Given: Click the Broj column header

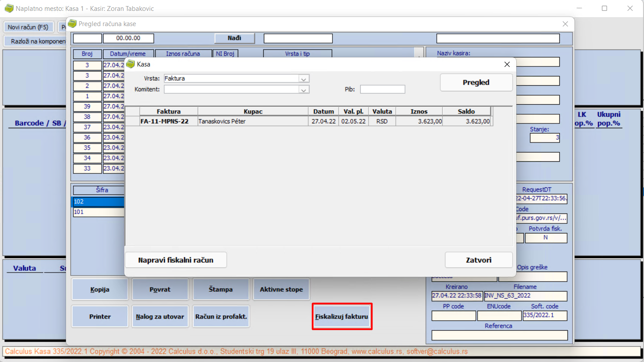Looking at the screenshot, I should coord(87,54).
